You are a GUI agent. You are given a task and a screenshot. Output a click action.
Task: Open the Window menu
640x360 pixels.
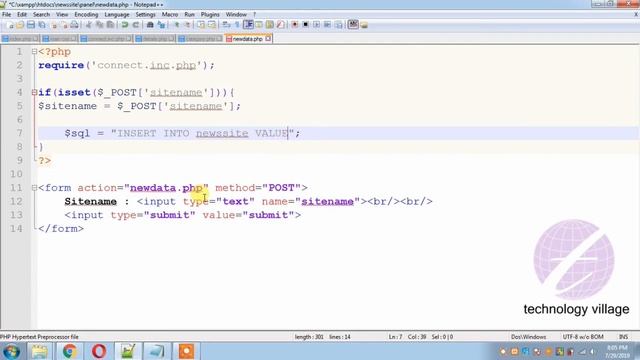(236, 14)
